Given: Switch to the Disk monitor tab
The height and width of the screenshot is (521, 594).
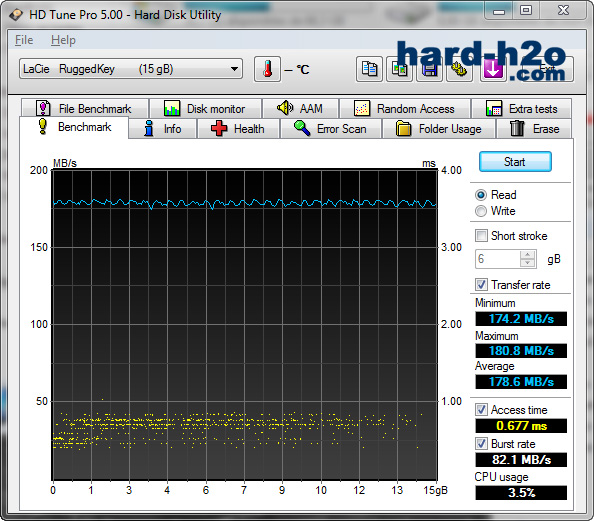Looking at the screenshot, I should coord(205,109).
